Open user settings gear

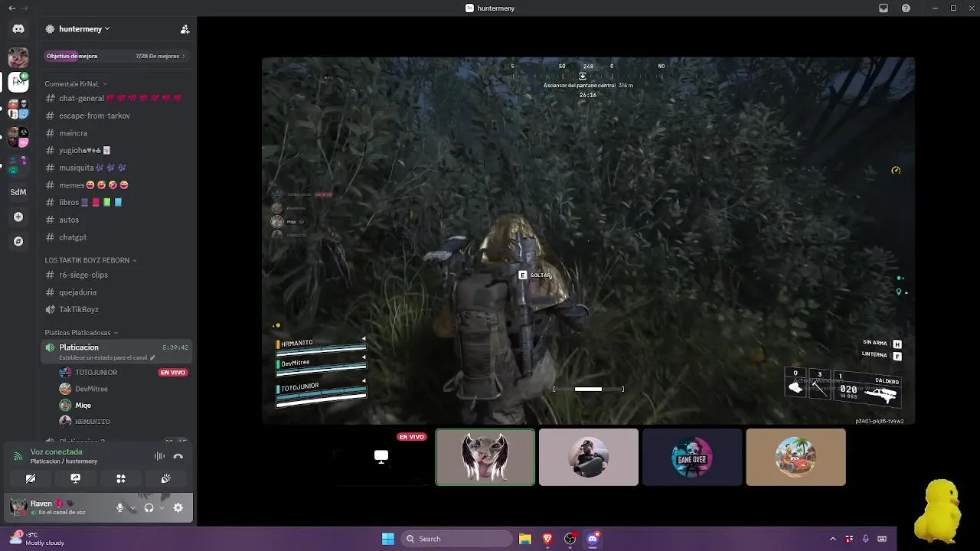pyautogui.click(x=178, y=507)
